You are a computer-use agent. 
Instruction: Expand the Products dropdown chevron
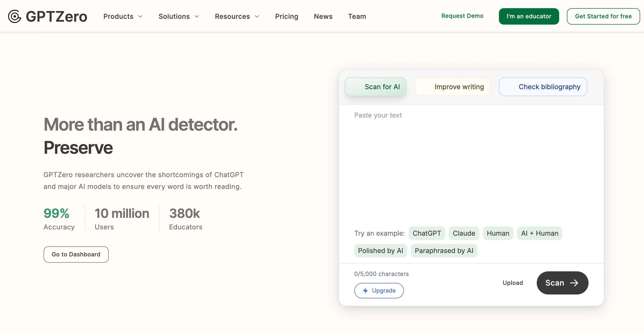click(x=141, y=16)
